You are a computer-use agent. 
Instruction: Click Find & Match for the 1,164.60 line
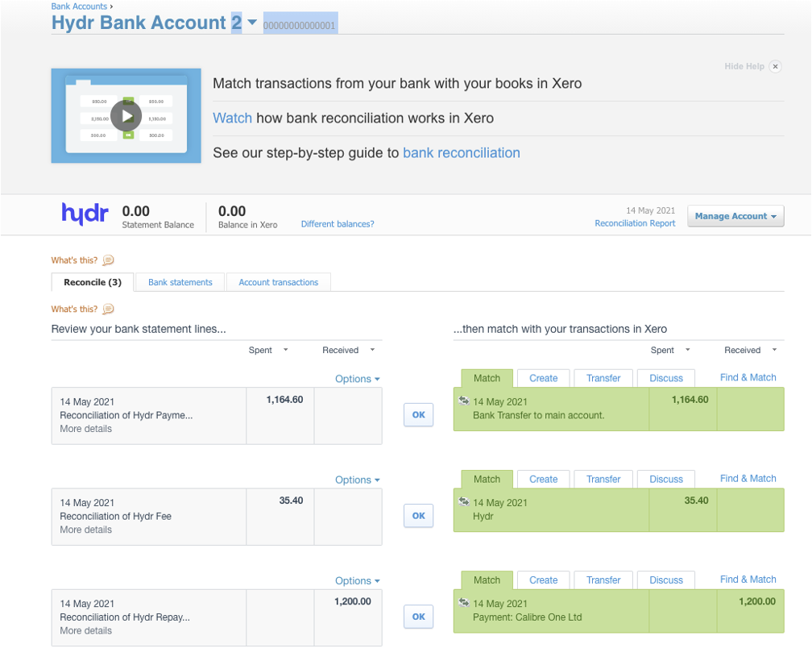coord(748,377)
